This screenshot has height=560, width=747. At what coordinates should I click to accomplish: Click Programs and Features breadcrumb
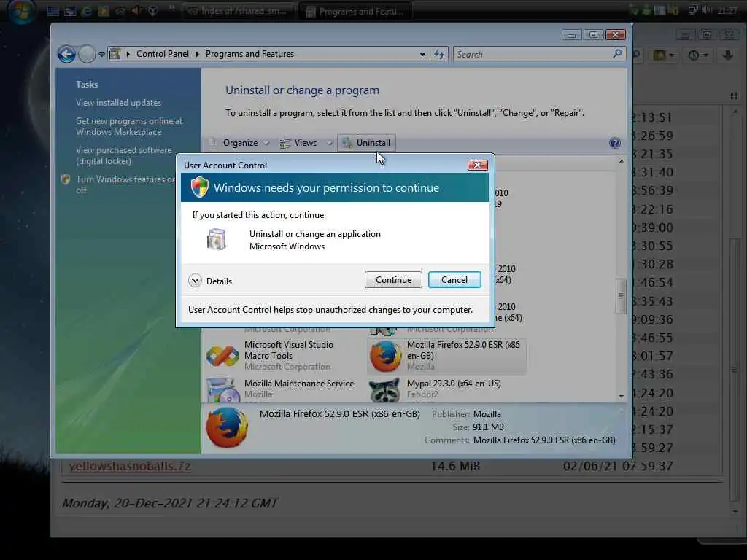tap(249, 54)
